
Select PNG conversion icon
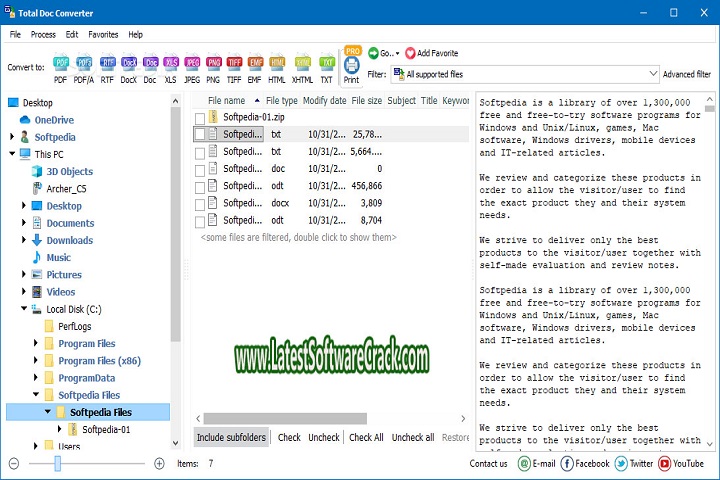click(213, 63)
